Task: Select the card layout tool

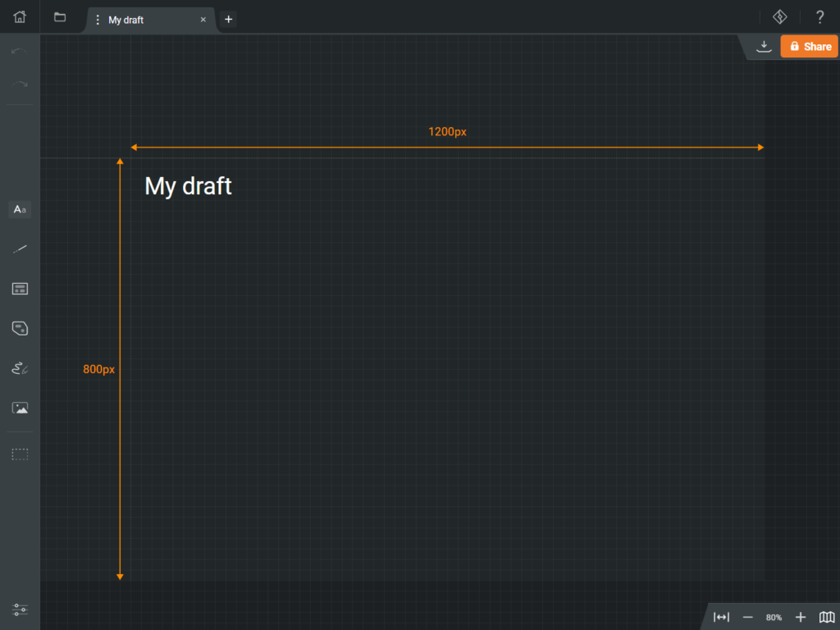Action: [x=20, y=289]
